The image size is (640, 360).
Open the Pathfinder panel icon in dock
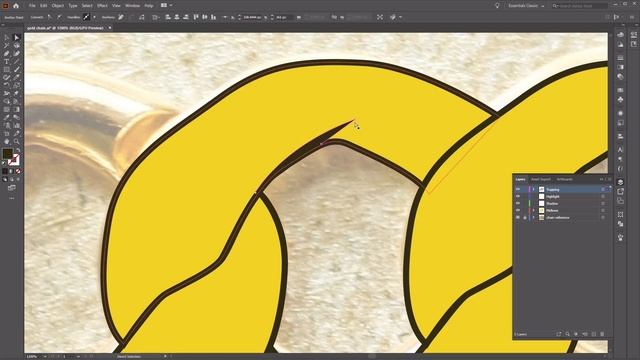coord(620,224)
